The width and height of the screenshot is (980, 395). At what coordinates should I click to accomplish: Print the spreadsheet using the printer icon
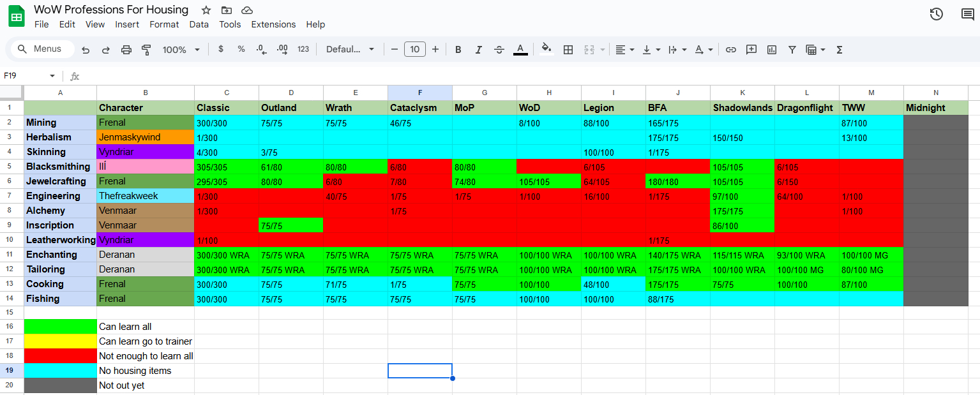pos(126,50)
